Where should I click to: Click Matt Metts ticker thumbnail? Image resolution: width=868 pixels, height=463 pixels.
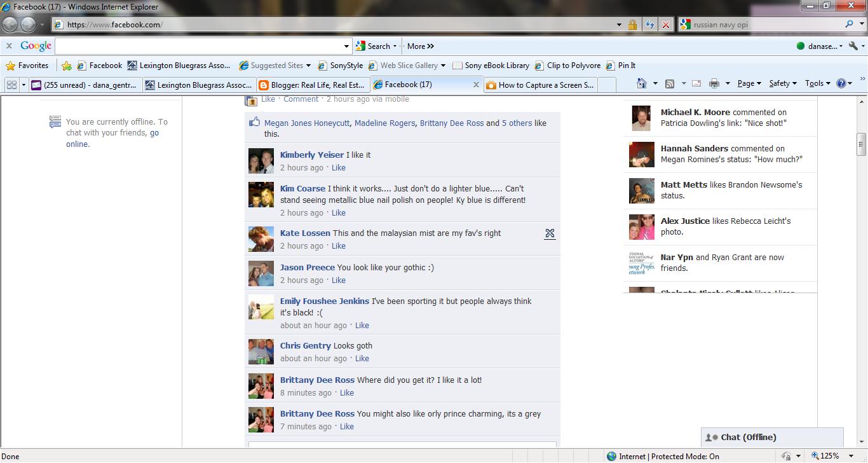coord(641,191)
